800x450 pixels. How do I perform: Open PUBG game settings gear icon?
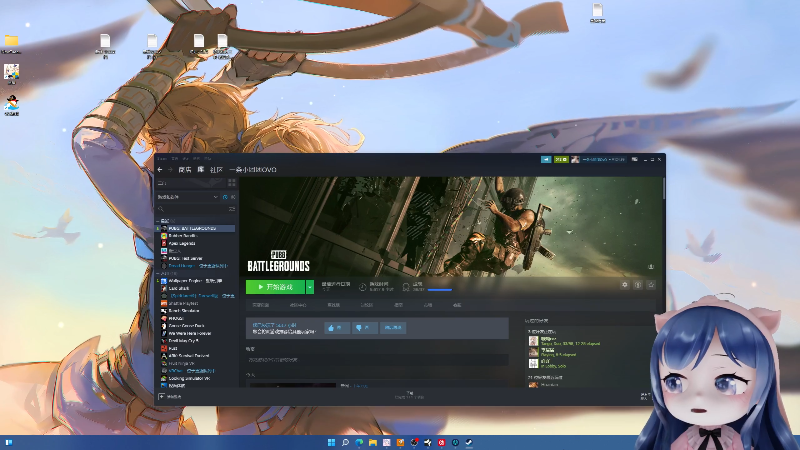(x=624, y=285)
